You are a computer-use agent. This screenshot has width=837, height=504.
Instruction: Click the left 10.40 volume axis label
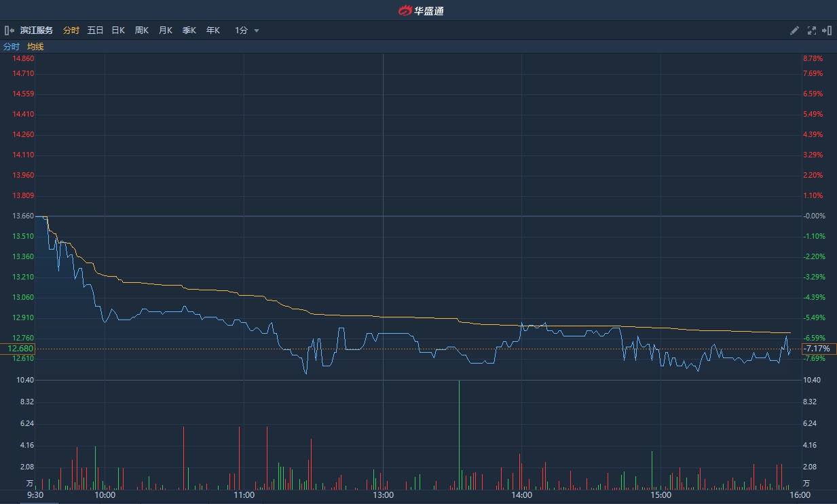(26, 380)
